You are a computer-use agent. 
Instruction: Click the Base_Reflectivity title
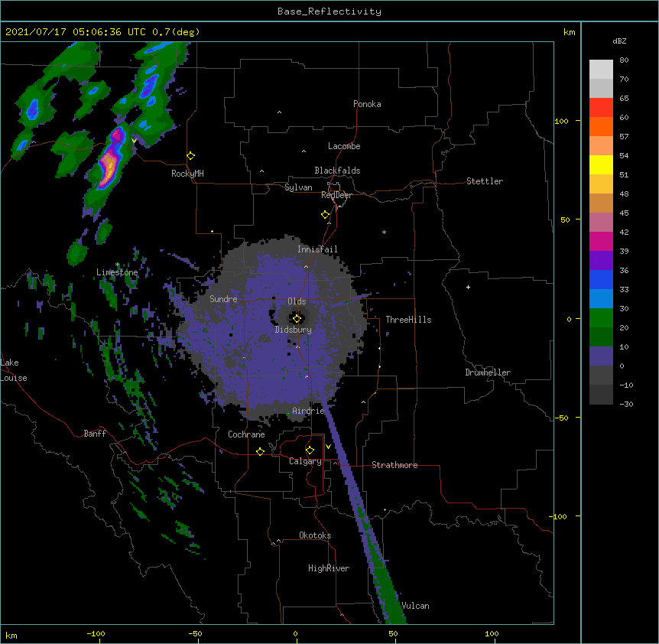point(329,11)
